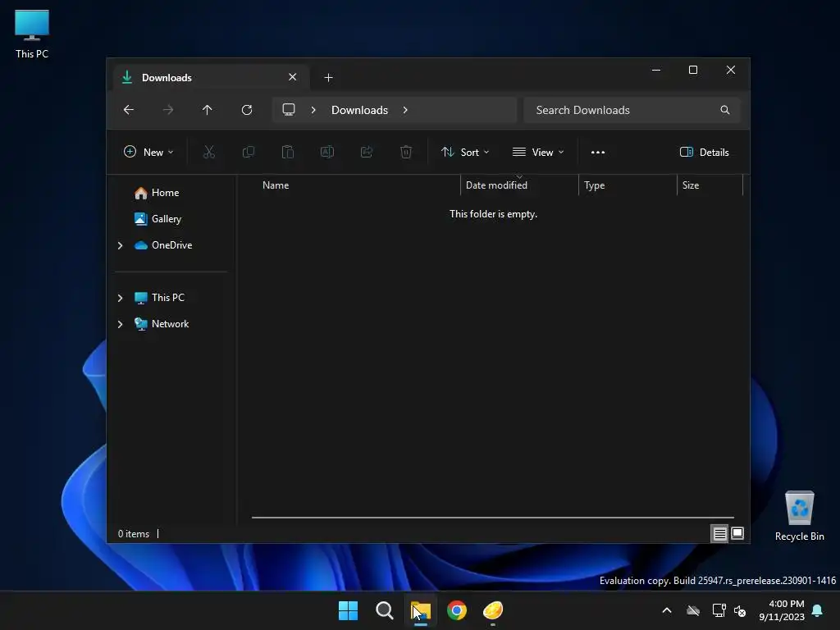
Task: Click the Delete trash icon
Action: point(406,152)
